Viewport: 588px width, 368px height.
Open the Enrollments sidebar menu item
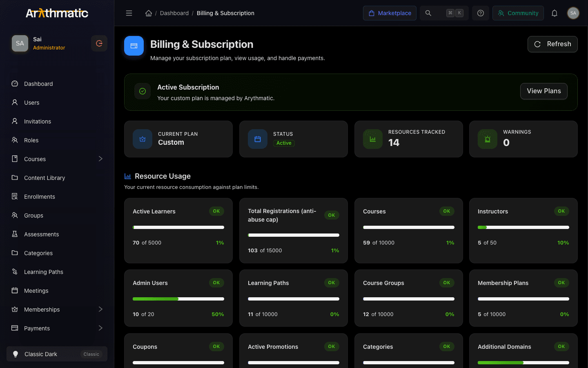pos(57,197)
